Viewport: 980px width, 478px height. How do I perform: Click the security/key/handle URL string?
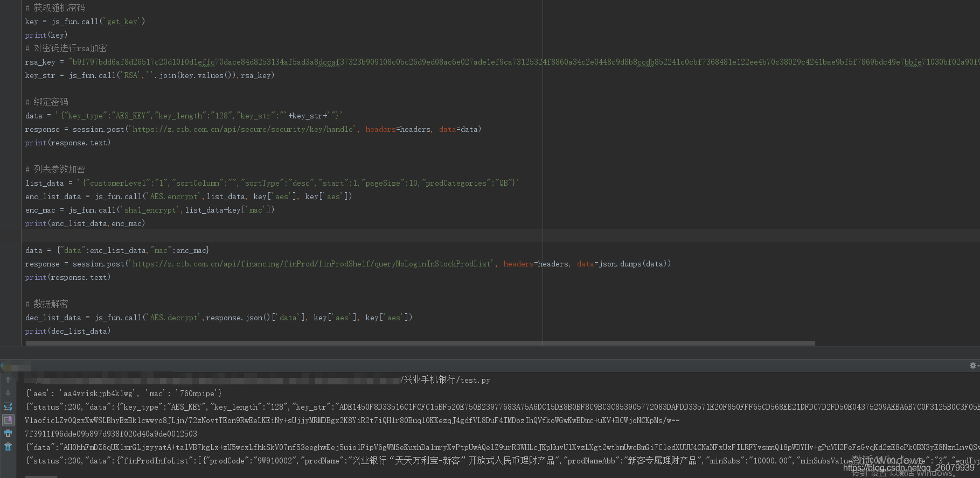tap(242, 129)
